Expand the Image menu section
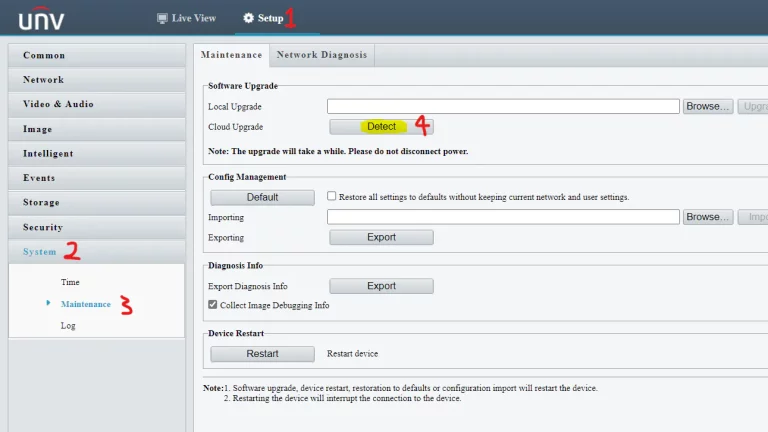The image size is (768, 432). pyautogui.click(x=96, y=129)
